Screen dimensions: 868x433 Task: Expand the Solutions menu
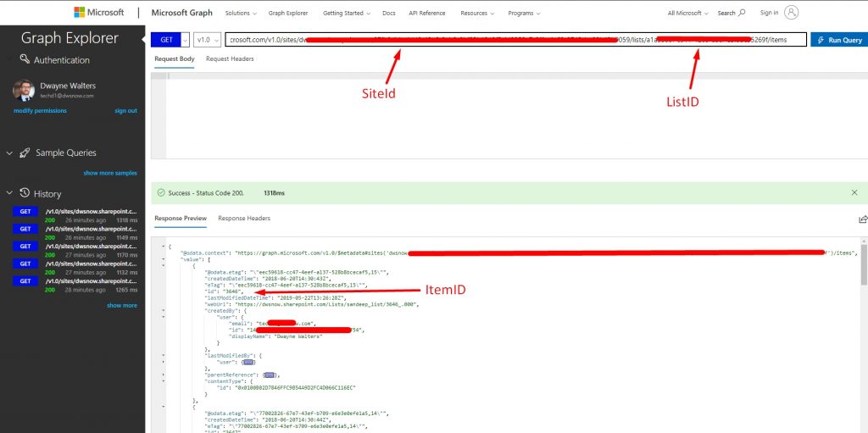click(241, 13)
